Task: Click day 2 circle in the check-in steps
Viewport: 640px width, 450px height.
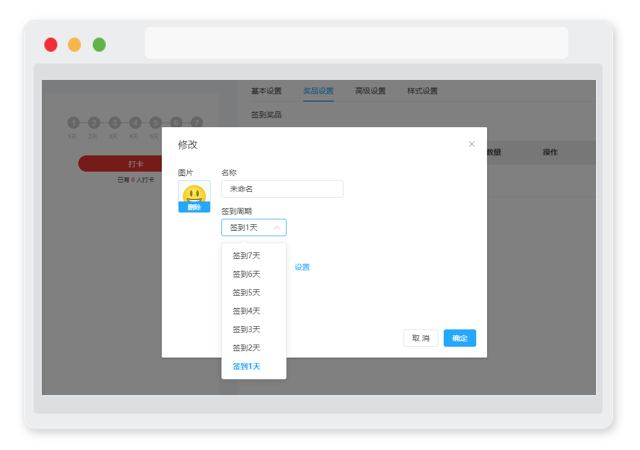Action: point(94,123)
